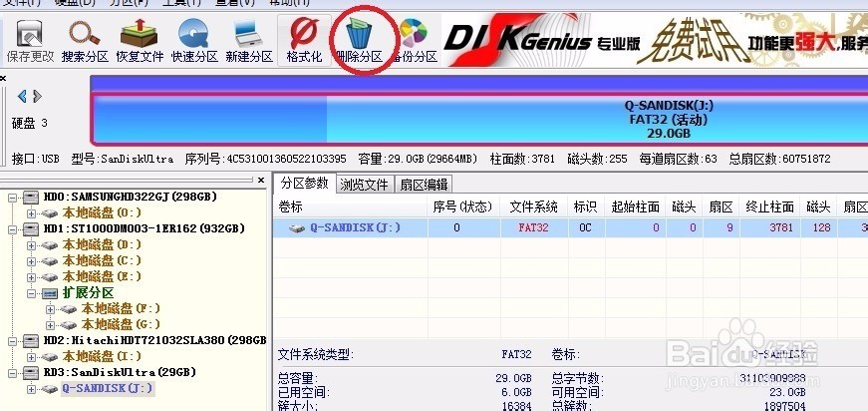Expand the 本地磁盘(E:) tree node
Viewport: 868px width, 411px height.
31,277
